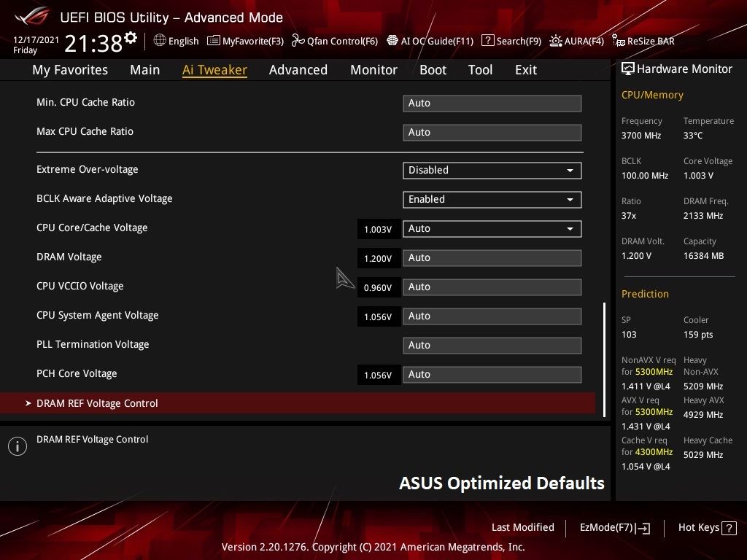This screenshot has width=747, height=560.
Task: Click EzMode exit arrow icon
Action: [643, 528]
